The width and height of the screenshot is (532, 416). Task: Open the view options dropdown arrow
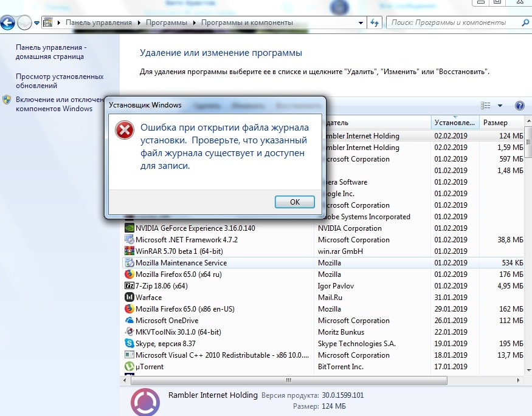coord(500,106)
